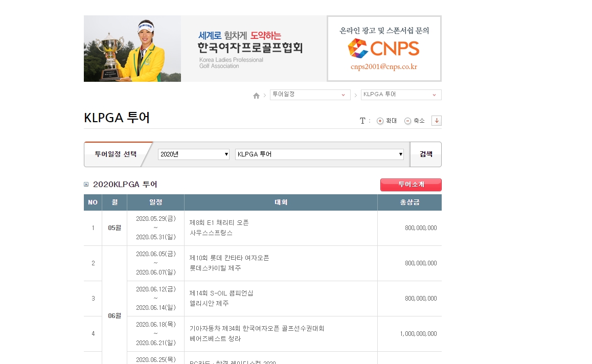Click the 월 column header
592x364 pixels.
pos(115,202)
